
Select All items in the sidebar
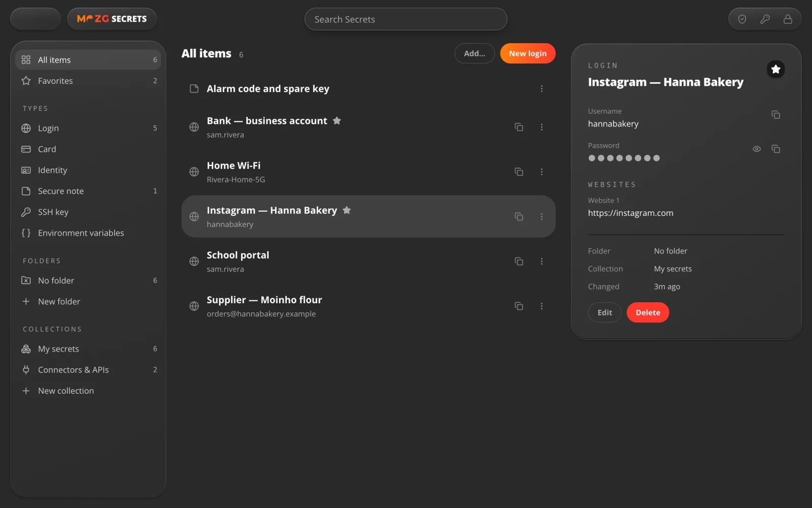(x=88, y=60)
